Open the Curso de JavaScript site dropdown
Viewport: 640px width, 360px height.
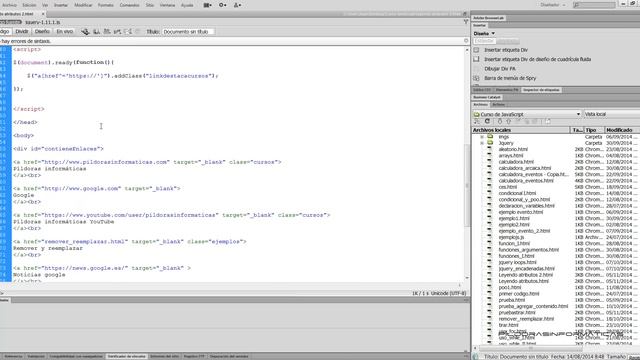point(527,114)
